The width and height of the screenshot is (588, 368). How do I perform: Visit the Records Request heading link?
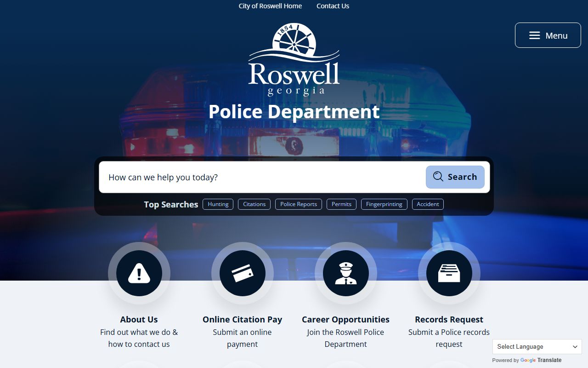point(449,319)
